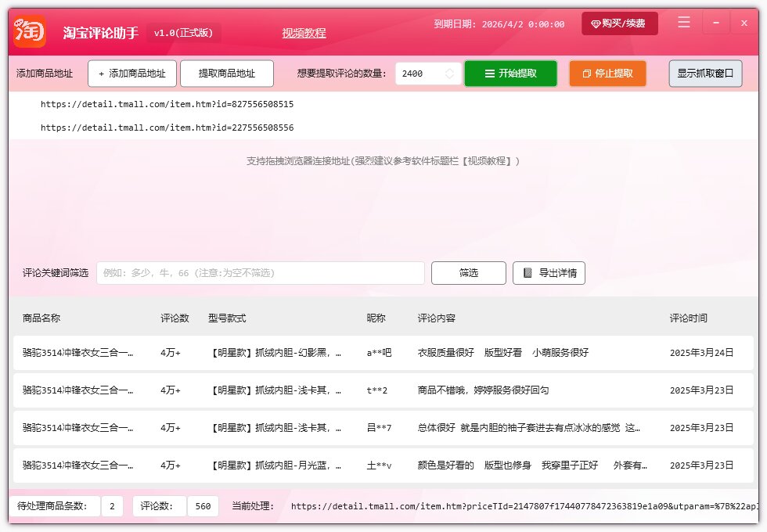The width and height of the screenshot is (767, 532).
Task: Select the review row by a**吧
Action: tap(383, 353)
